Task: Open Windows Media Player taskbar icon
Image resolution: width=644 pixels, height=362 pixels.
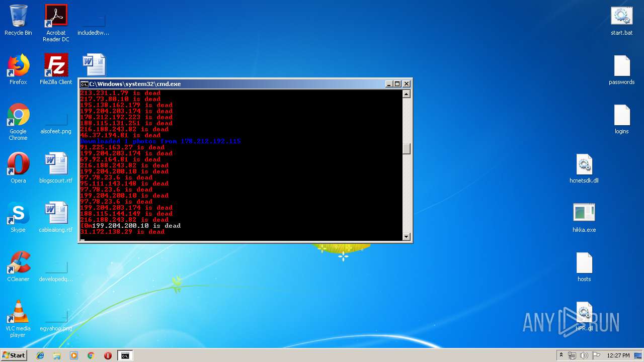Action: pyautogui.click(x=74, y=355)
